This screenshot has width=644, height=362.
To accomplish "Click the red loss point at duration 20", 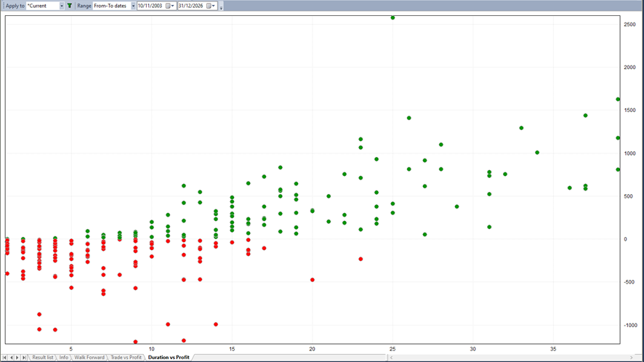I will (x=313, y=280).
